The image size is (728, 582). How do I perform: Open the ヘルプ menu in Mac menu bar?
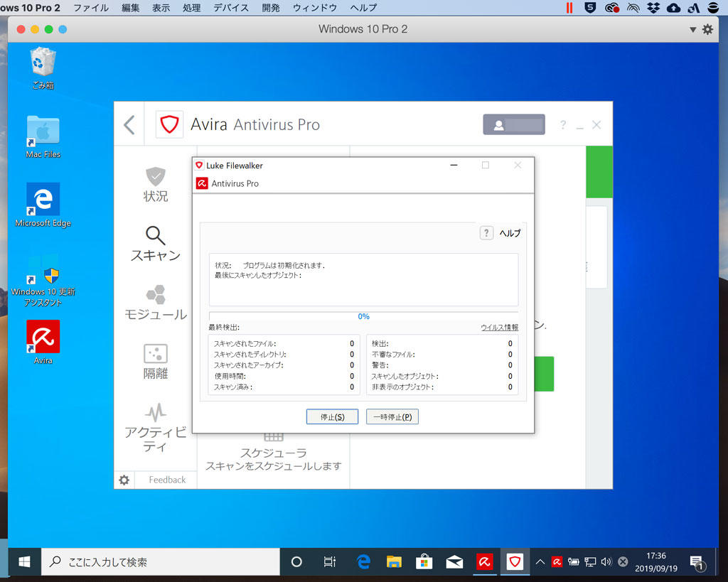(363, 8)
